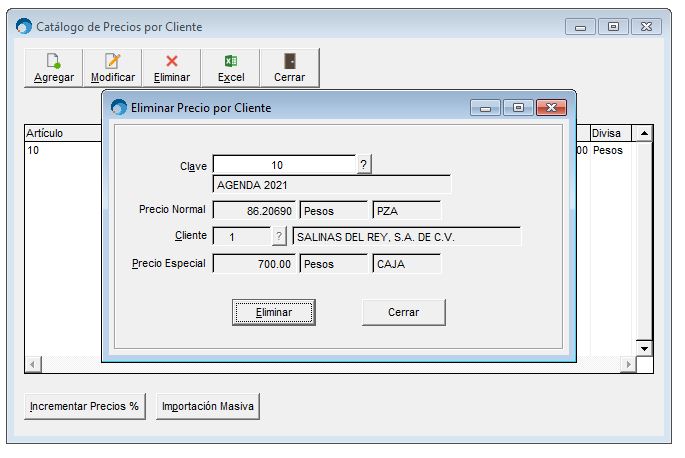Click the Clave input field containing 10
Image resolution: width=685 pixels, height=458 pixels.
coord(284,165)
